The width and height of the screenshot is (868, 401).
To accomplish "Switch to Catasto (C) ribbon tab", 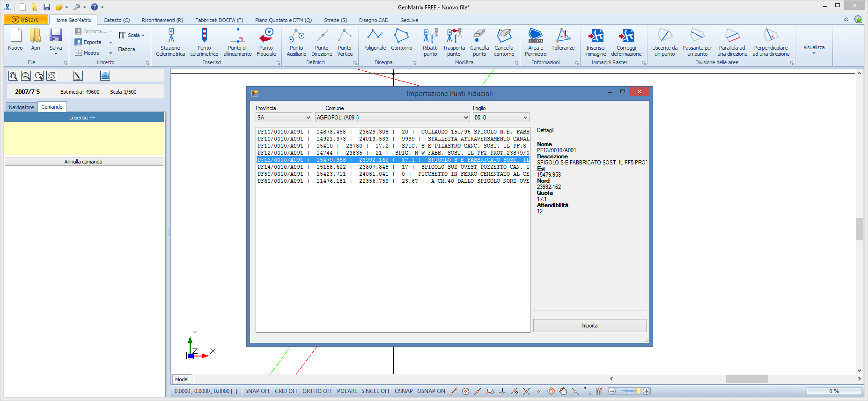I will [117, 20].
